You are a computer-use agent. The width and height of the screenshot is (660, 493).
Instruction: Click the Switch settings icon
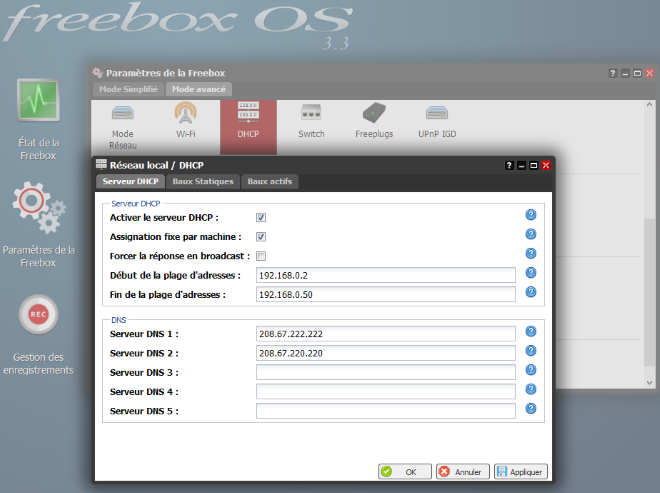(x=311, y=113)
